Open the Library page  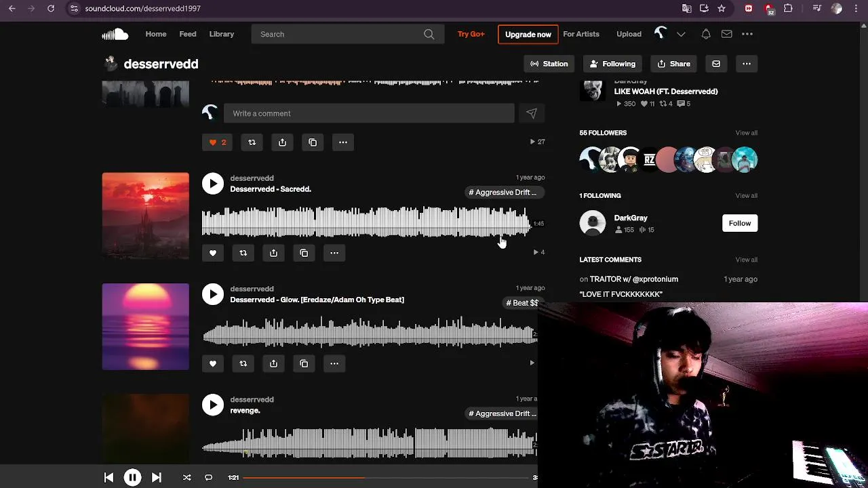222,34
